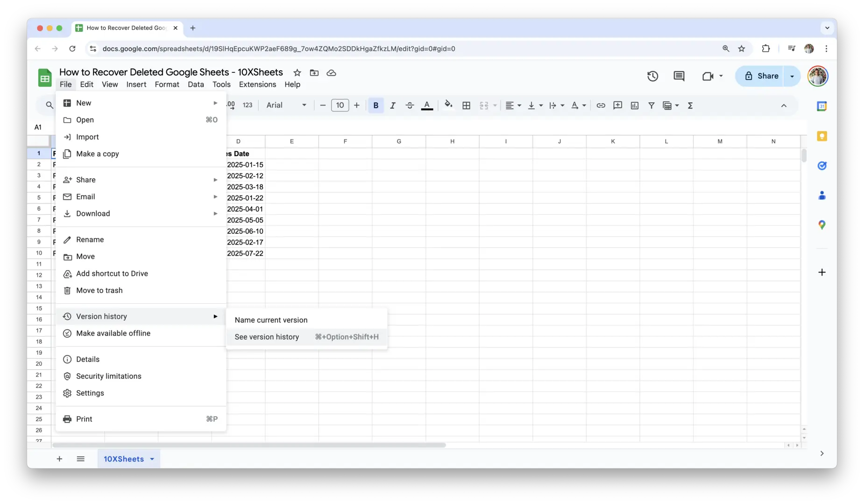Insert a link from the toolbar
864x504 pixels.
pos(601,105)
